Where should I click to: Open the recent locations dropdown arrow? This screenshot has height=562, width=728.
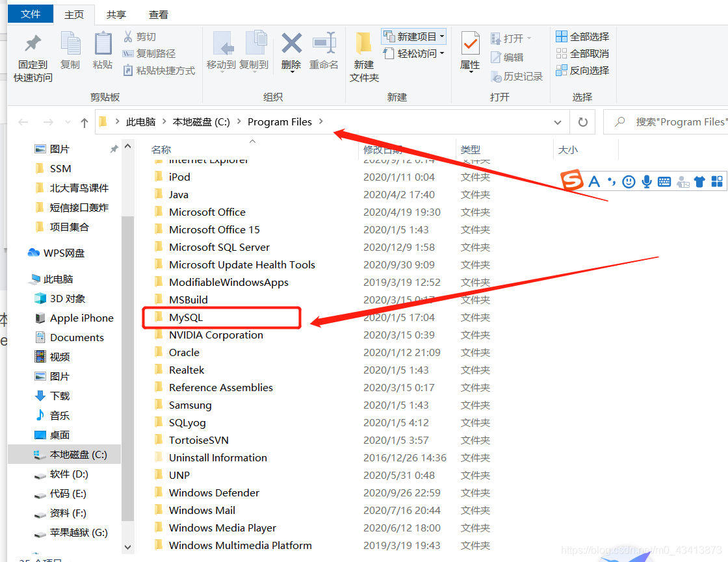coord(68,123)
